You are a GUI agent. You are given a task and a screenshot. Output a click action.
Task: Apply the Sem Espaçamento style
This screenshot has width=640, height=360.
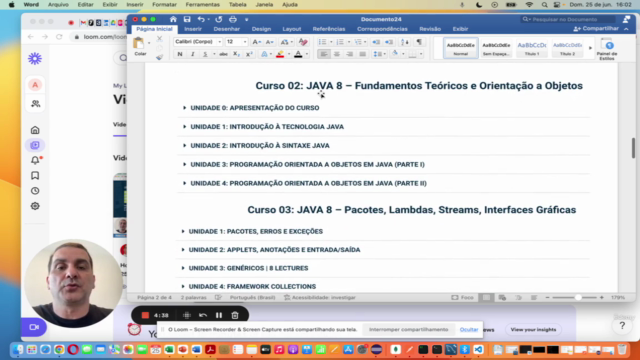pos(496,48)
